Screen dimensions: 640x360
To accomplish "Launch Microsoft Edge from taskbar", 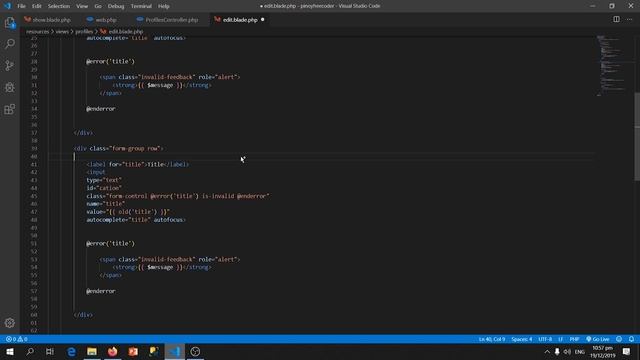I will tap(71, 351).
